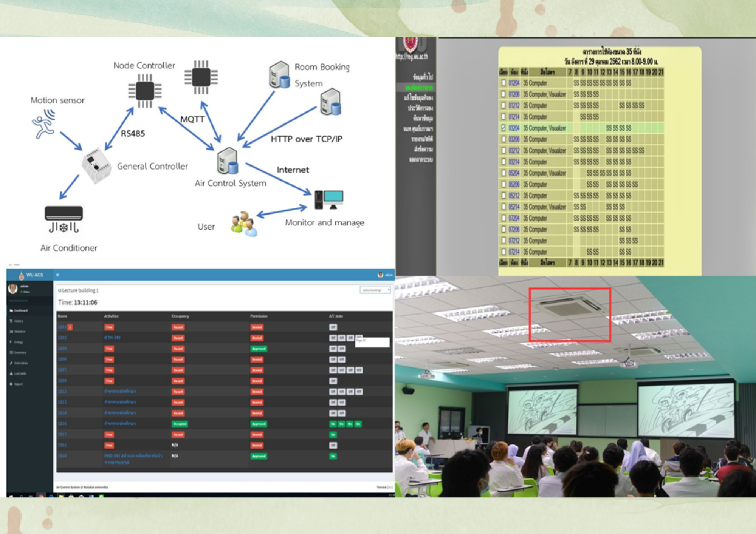Click the admin avatar in top bar
Image resolution: width=756 pixels, height=534 pixels.
pyautogui.click(x=380, y=275)
